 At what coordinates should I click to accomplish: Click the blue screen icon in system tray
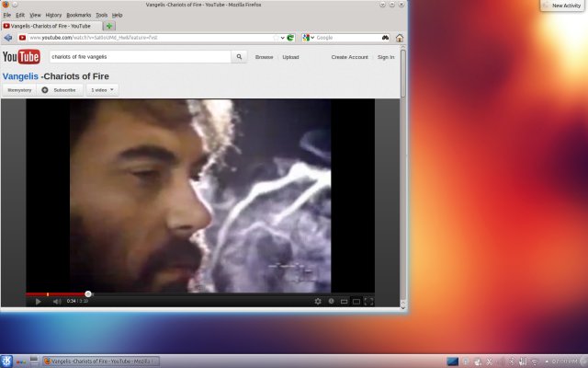pos(452,362)
